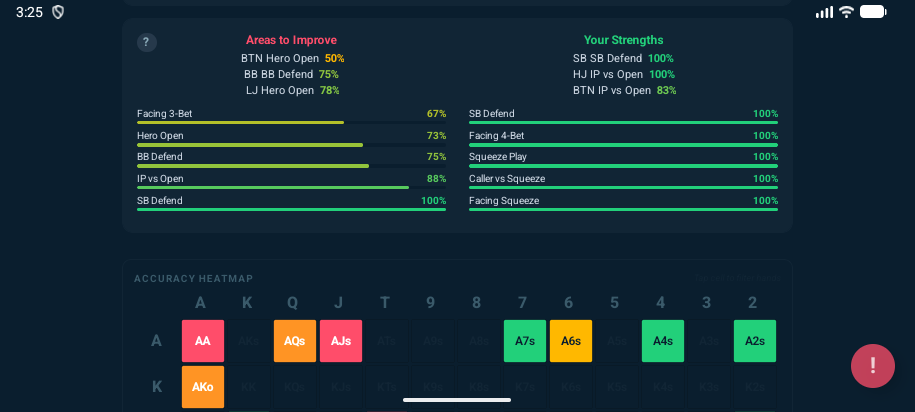Tap the Wi-Fi icon in status bar
The image size is (915, 412).
[846, 12]
